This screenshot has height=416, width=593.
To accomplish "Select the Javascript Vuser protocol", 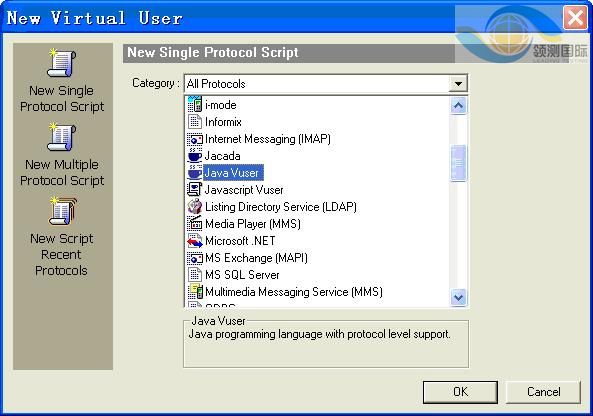I will point(244,190).
